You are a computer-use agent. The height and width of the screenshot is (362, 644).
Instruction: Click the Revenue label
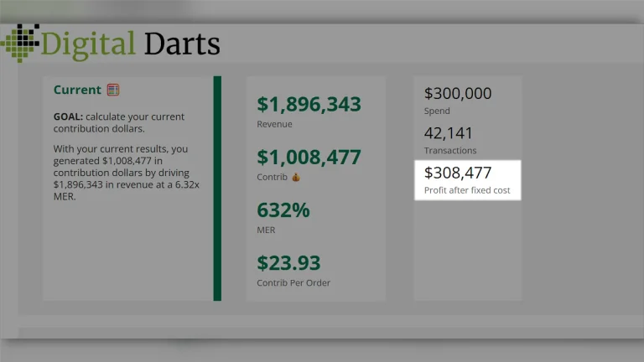274,124
